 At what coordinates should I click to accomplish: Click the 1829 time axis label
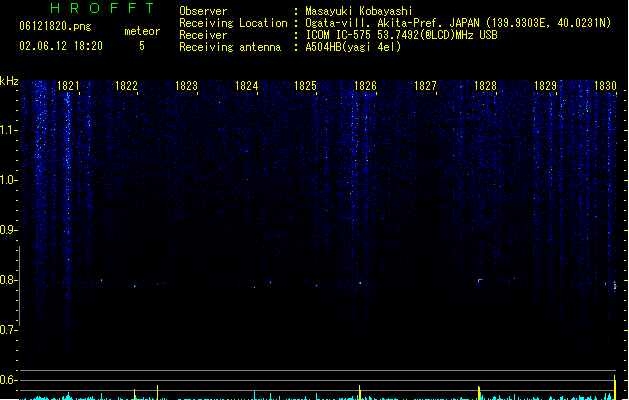tap(546, 86)
